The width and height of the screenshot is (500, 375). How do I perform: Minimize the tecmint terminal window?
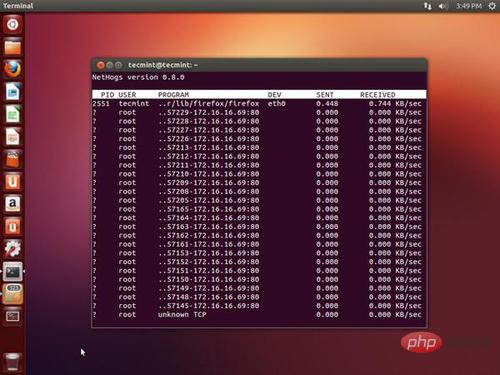(x=109, y=65)
